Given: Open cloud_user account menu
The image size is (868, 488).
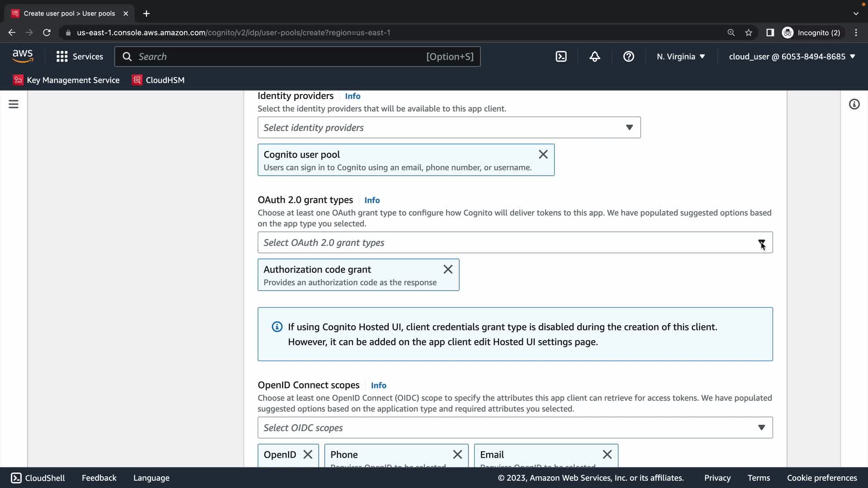Looking at the screenshot, I should click(x=792, y=56).
